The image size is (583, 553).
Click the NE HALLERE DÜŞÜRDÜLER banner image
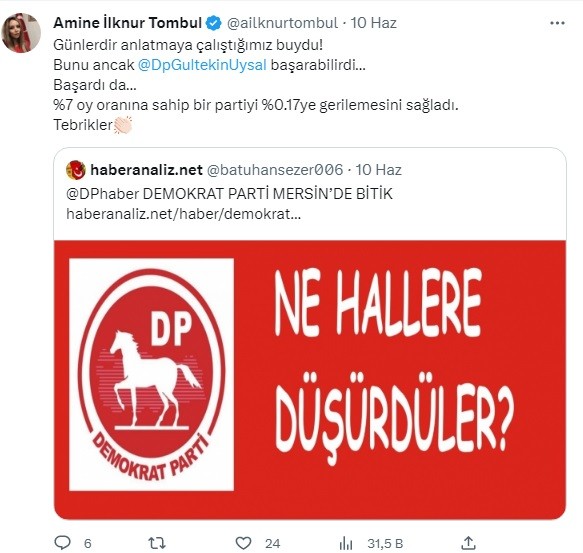310,380
